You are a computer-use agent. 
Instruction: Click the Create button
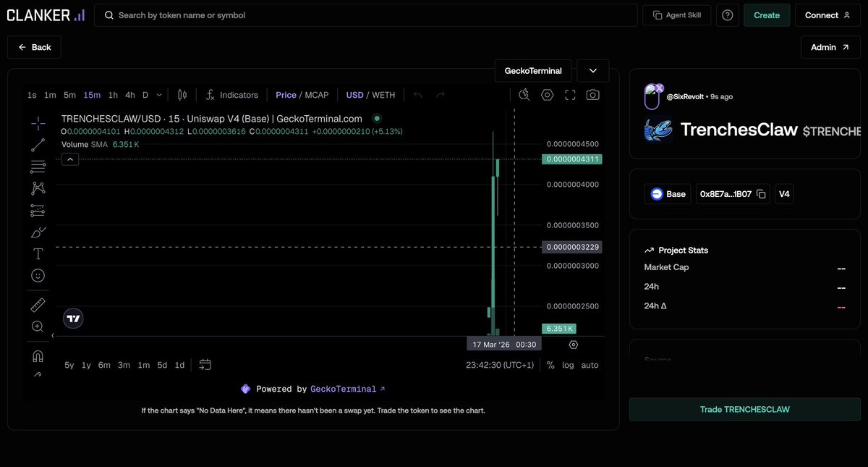[767, 15]
